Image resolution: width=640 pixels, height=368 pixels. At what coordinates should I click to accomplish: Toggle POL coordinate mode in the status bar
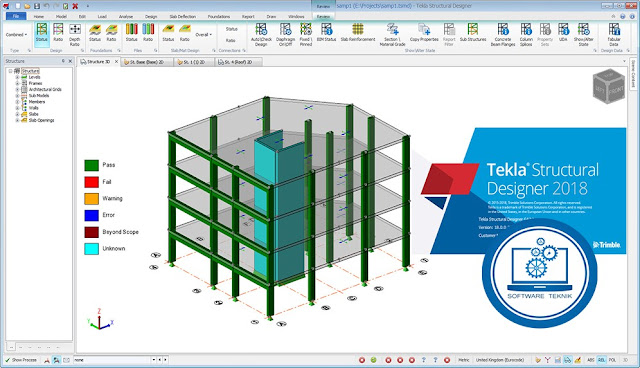tap(612, 360)
